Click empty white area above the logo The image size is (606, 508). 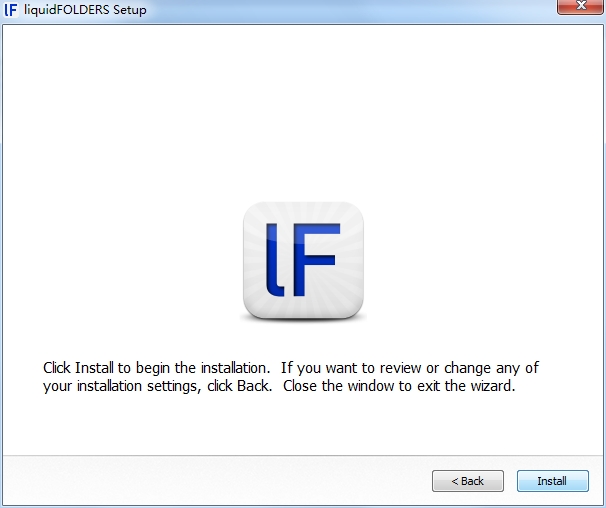[x=303, y=112]
